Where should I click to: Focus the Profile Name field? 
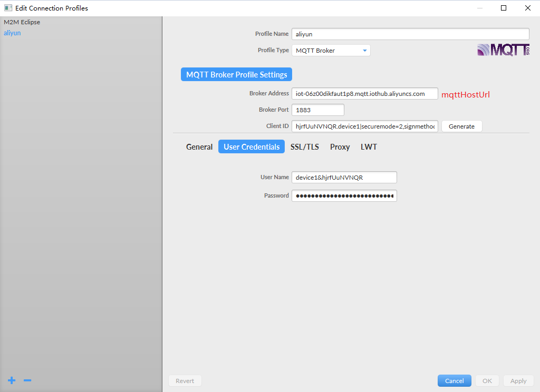click(410, 34)
